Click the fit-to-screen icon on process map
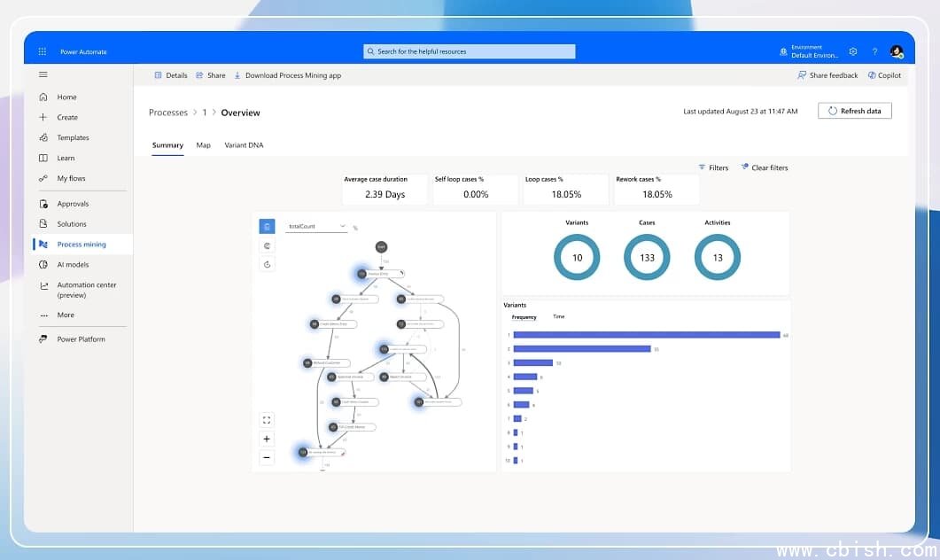Image resolution: width=940 pixels, height=560 pixels. click(x=267, y=419)
